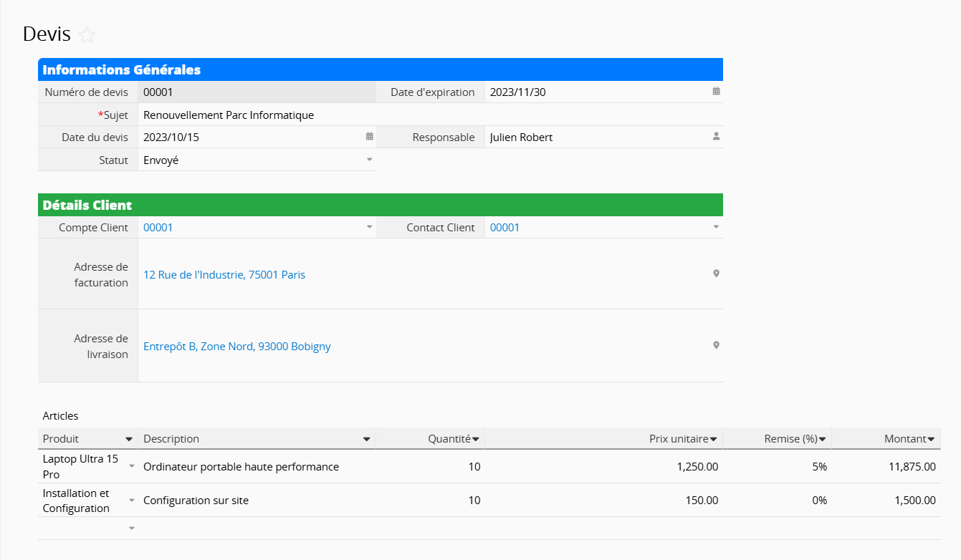The height and width of the screenshot is (560, 961).
Task: Open the Entrepôt B, Zone Nord address link
Action: coord(237,347)
